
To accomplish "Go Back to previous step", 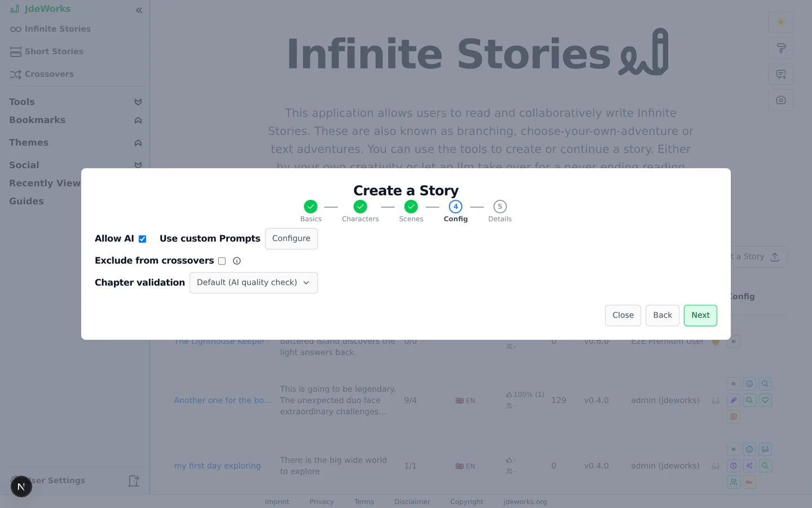I will [x=663, y=316].
